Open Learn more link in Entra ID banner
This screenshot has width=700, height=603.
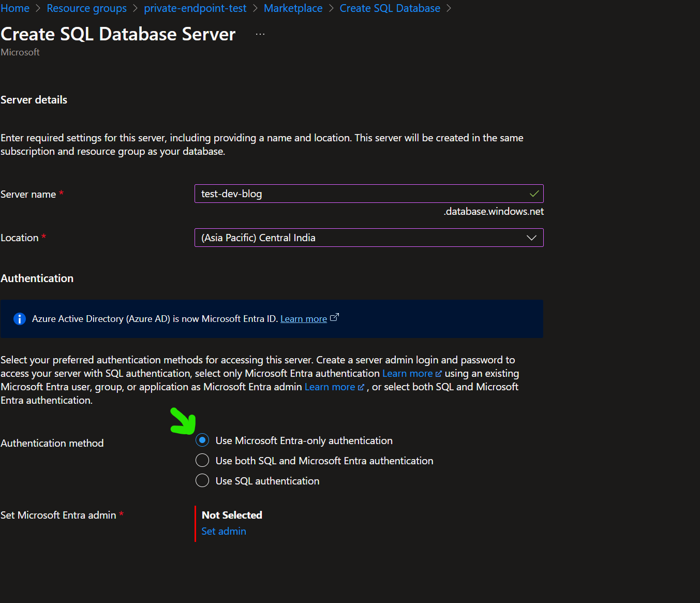click(x=304, y=319)
